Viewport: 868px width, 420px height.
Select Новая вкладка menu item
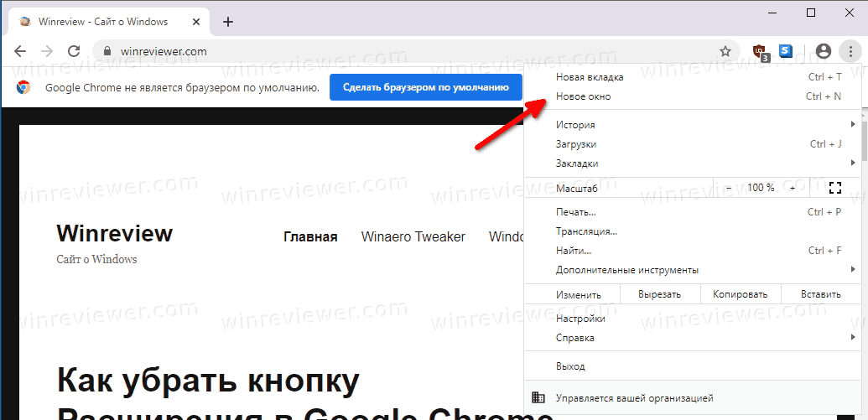(693, 77)
